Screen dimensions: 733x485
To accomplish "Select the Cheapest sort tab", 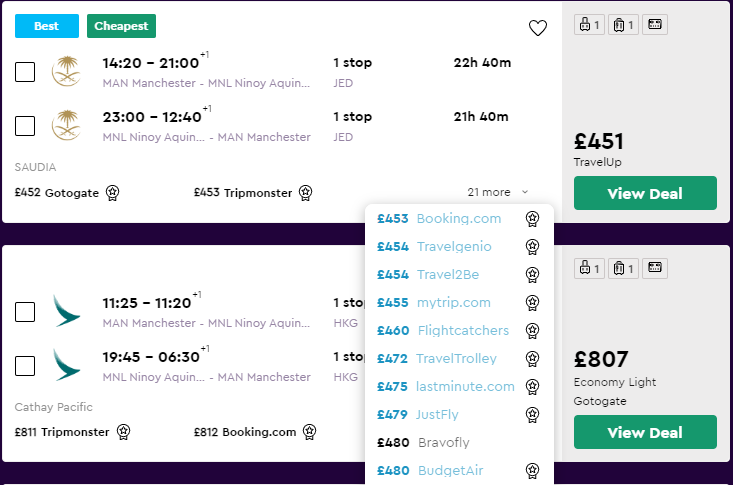I will tap(121, 26).
